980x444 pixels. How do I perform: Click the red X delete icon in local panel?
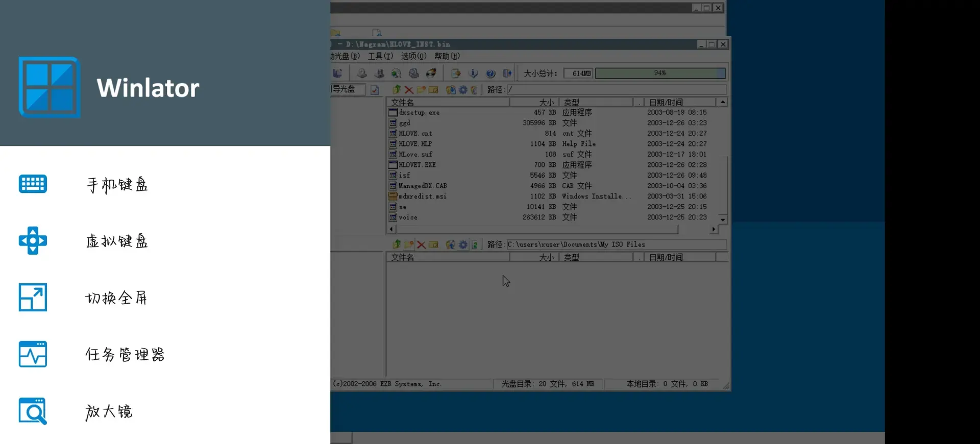(x=421, y=245)
